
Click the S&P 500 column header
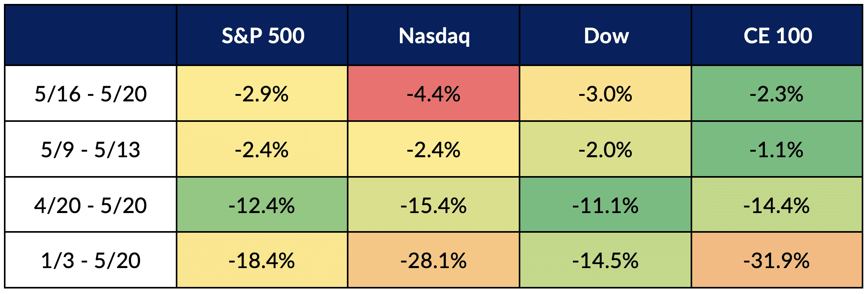tap(263, 36)
